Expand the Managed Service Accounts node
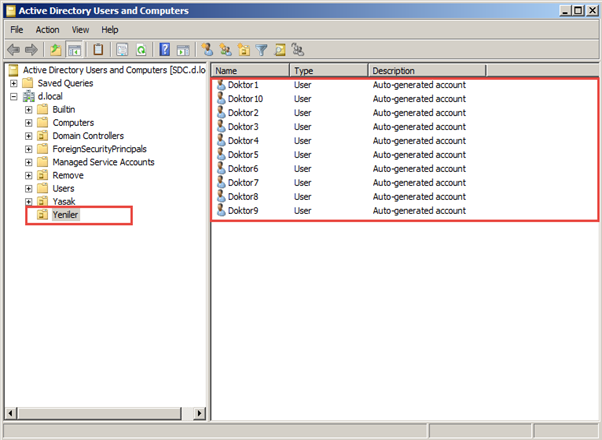 point(28,162)
